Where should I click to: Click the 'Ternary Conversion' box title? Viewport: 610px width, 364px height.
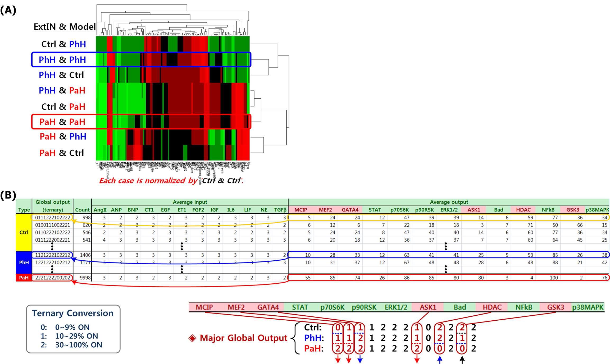73,313
